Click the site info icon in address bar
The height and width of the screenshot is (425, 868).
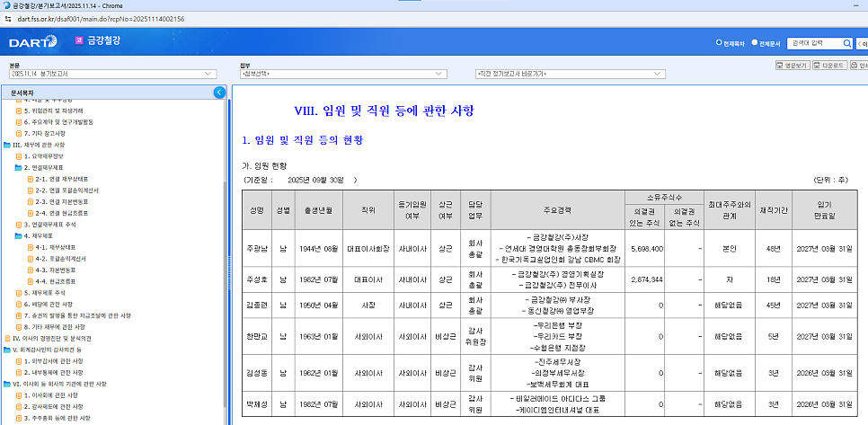(x=8, y=19)
